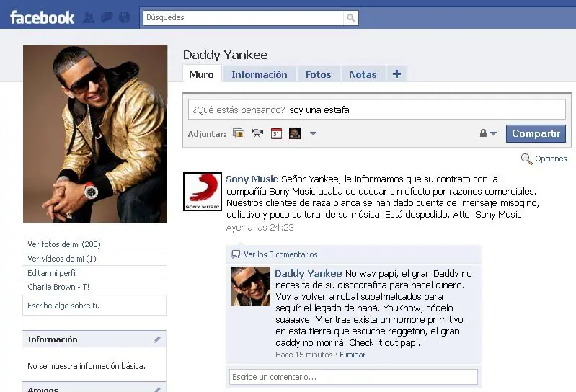
Task: Expand Ver los 5 comentarios
Action: coord(280,254)
